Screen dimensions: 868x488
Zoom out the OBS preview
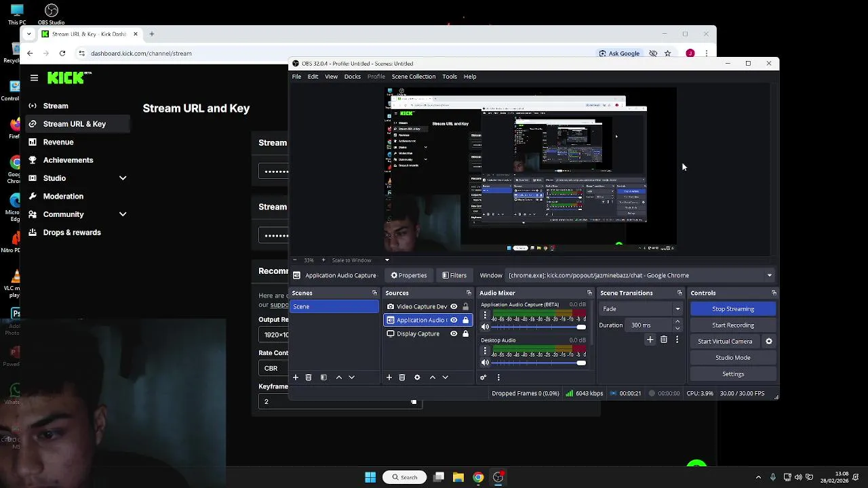click(294, 260)
